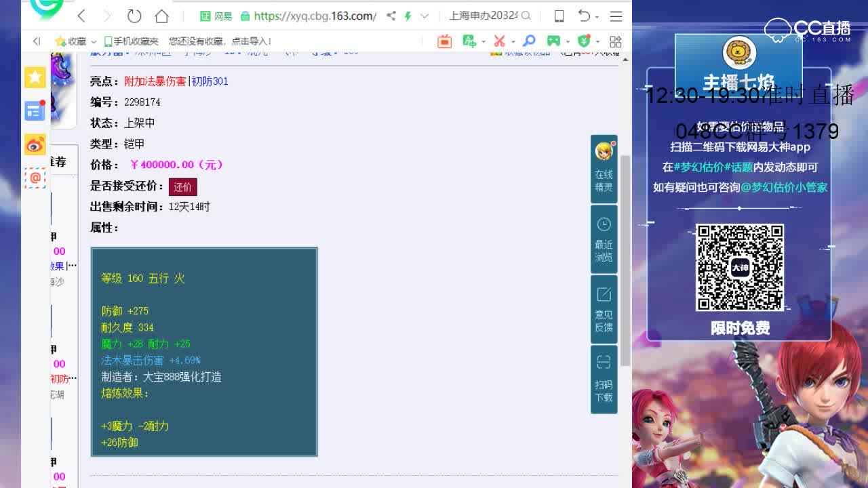Go back to the previous page
The image size is (868, 488).
click(x=81, y=16)
